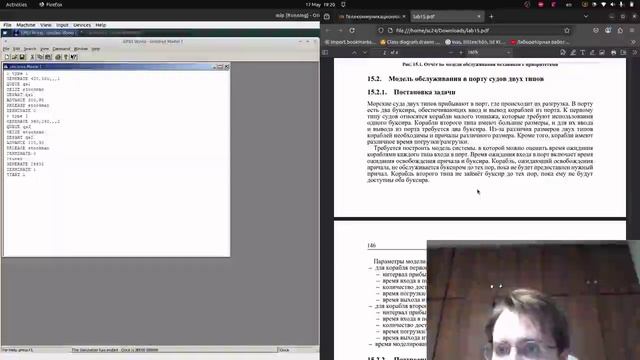The width and height of the screenshot is (640, 360).
Task: Click Firefox back button
Action: click(328, 30)
